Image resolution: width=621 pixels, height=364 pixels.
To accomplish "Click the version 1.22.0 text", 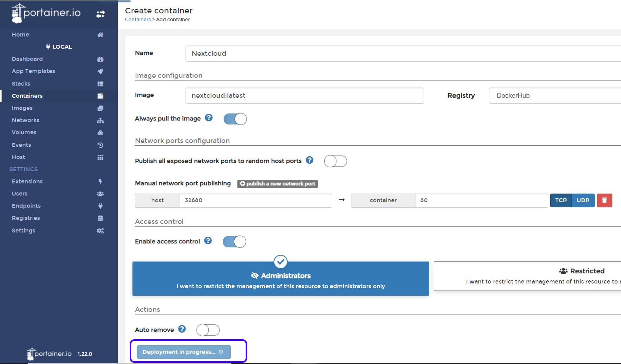I will pyautogui.click(x=85, y=354).
